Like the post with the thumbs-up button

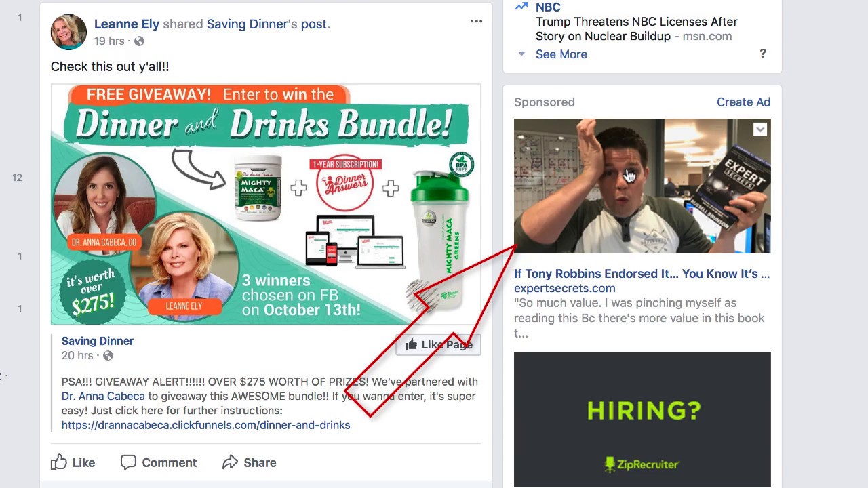(x=73, y=462)
